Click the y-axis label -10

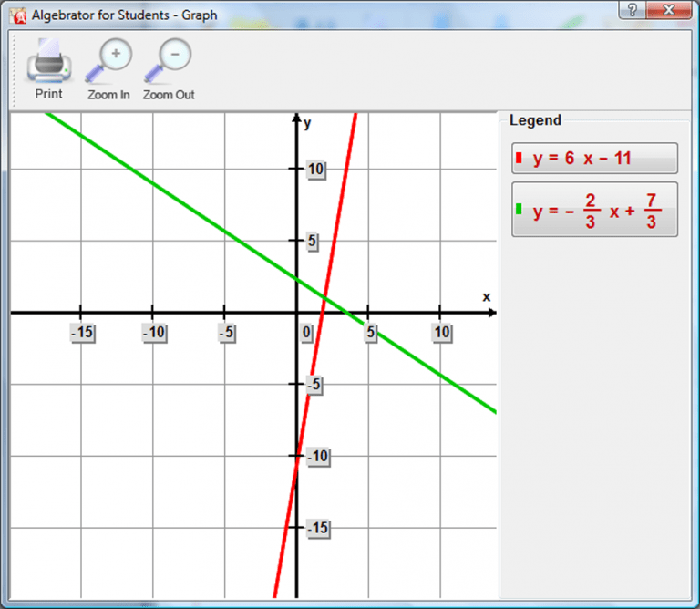pyautogui.click(x=318, y=457)
